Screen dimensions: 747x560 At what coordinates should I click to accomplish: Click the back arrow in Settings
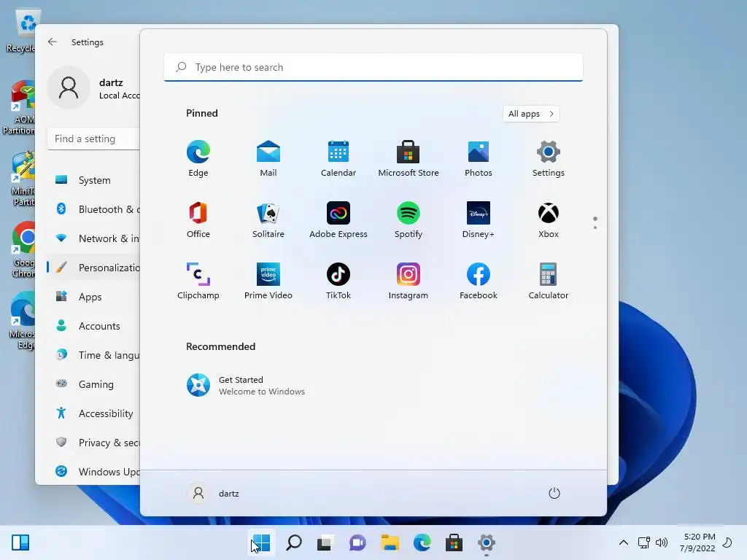[x=53, y=42]
